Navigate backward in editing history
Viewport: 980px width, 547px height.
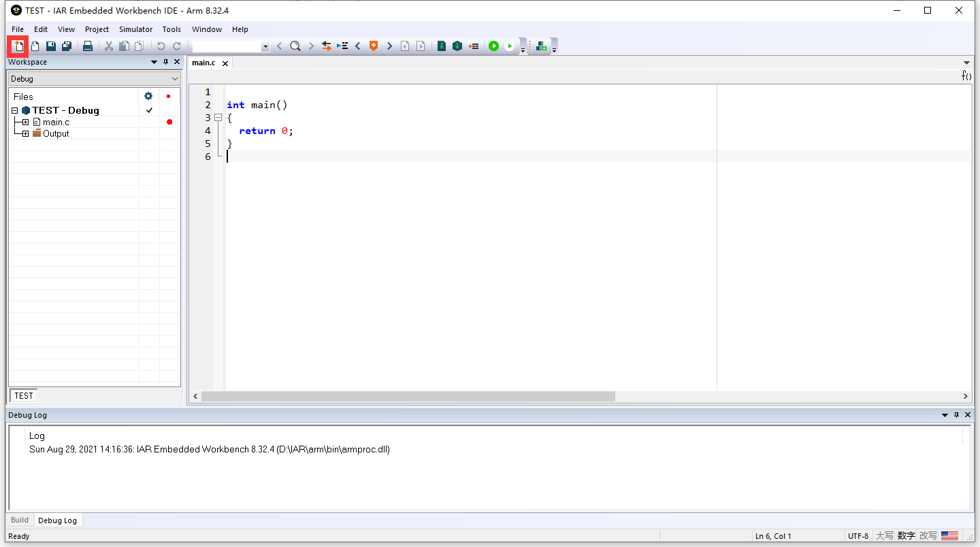405,46
